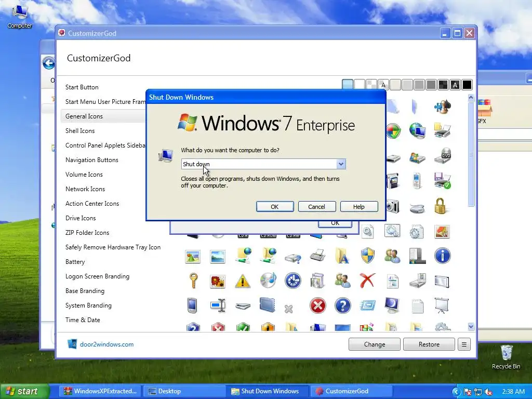Select the projector screen icon
Viewport: 532px width, 399px height.
(x=442, y=305)
